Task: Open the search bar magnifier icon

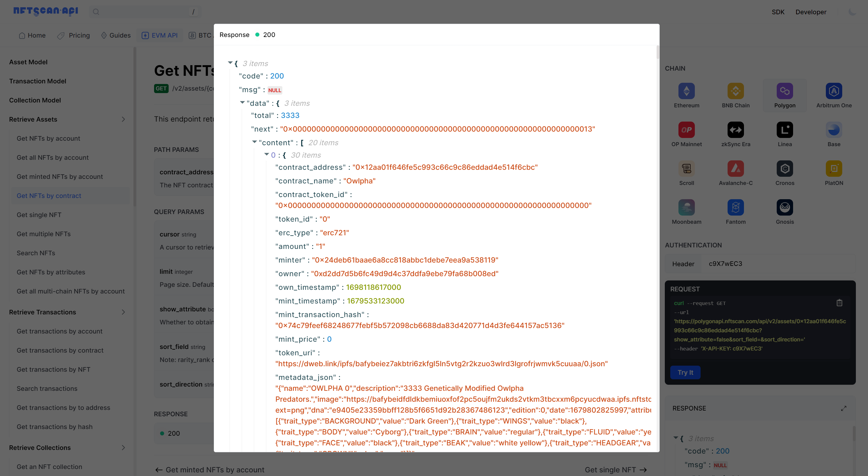Action: (x=96, y=12)
